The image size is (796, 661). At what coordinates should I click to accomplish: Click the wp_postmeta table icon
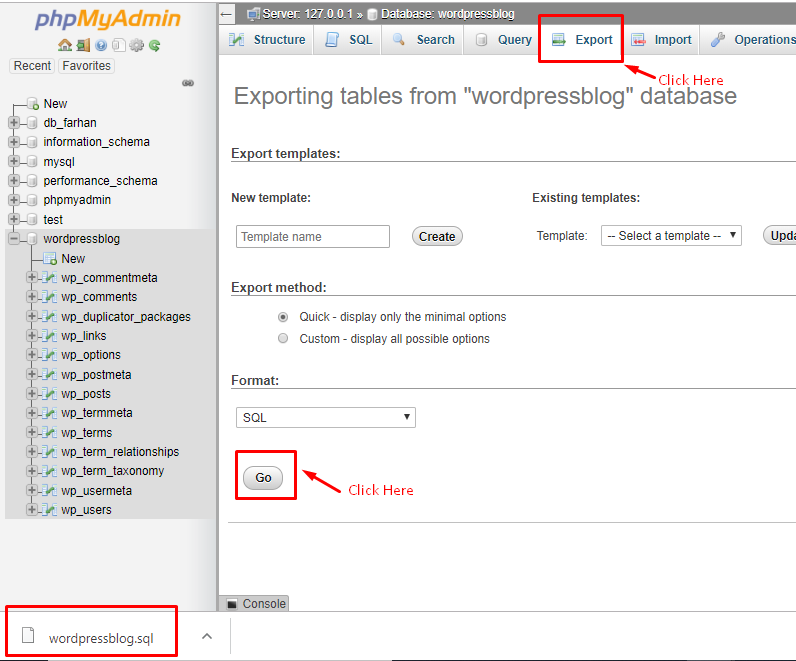tap(49, 374)
